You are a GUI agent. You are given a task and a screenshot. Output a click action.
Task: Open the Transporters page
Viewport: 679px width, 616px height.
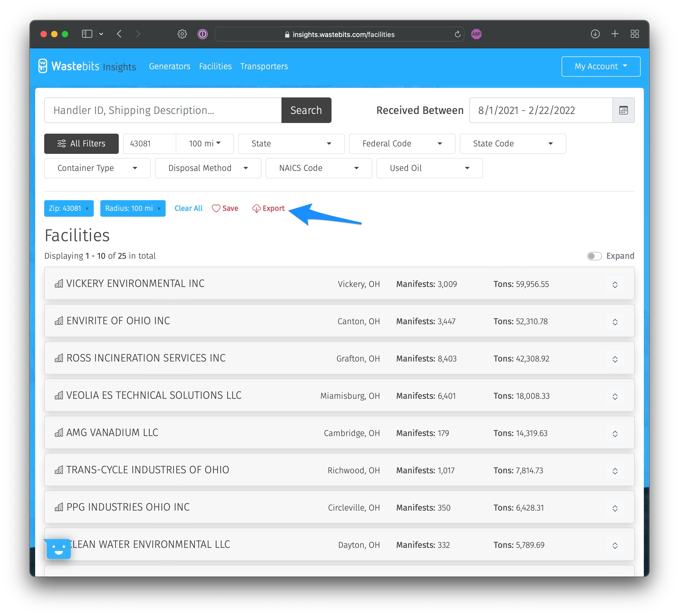coord(264,66)
